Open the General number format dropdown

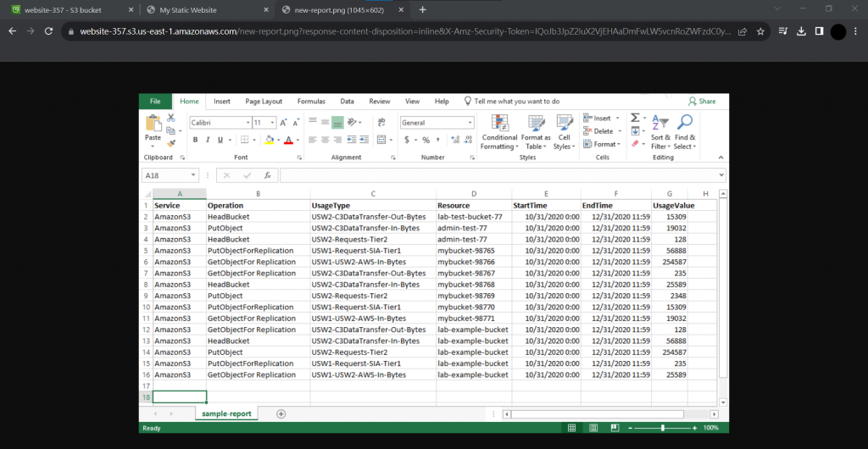[x=470, y=123]
